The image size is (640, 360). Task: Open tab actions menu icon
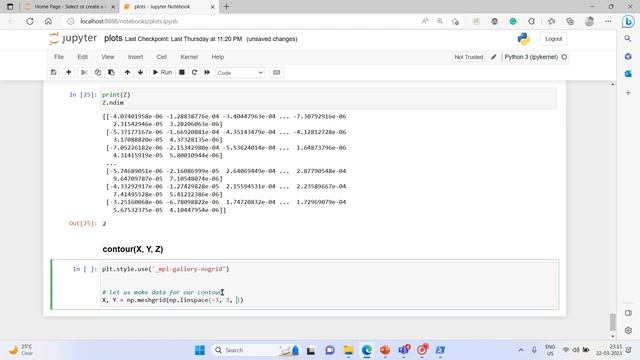(10, 7)
